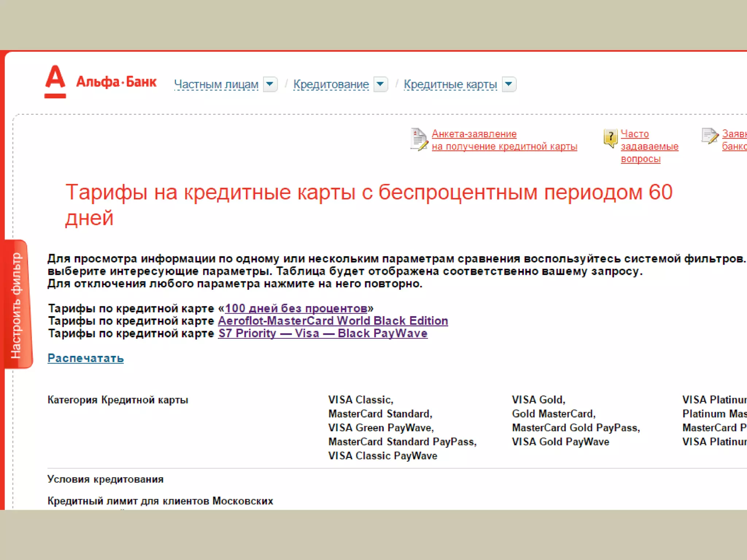Open dropdown arrow next to Частным лицам
This screenshot has width=747, height=560.
coord(270,85)
